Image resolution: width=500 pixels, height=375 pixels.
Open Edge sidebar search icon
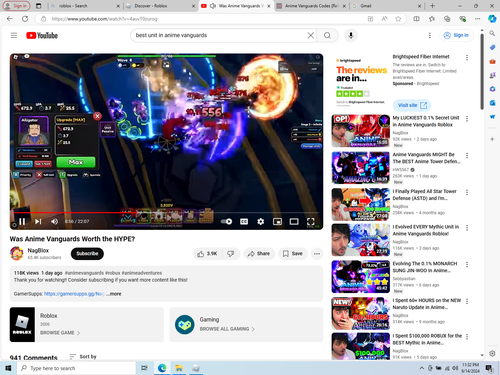(x=492, y=33)
